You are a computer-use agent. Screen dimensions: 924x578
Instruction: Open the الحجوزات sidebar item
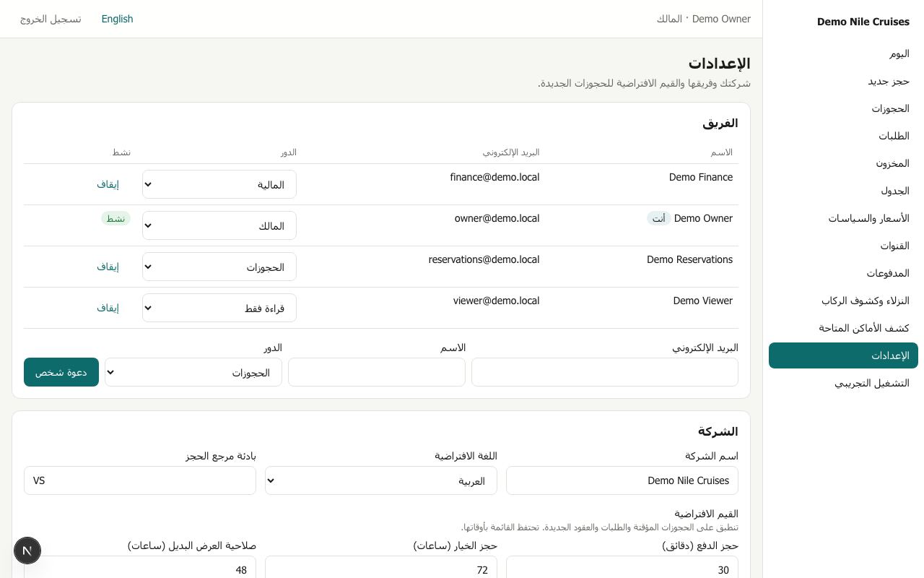pyautogui.click(x=843, y=108)
